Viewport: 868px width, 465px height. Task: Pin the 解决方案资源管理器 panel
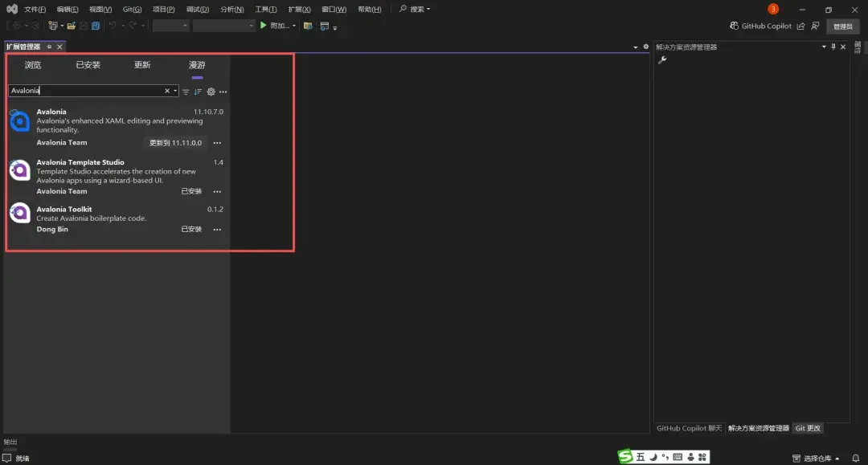click(833, 46)
